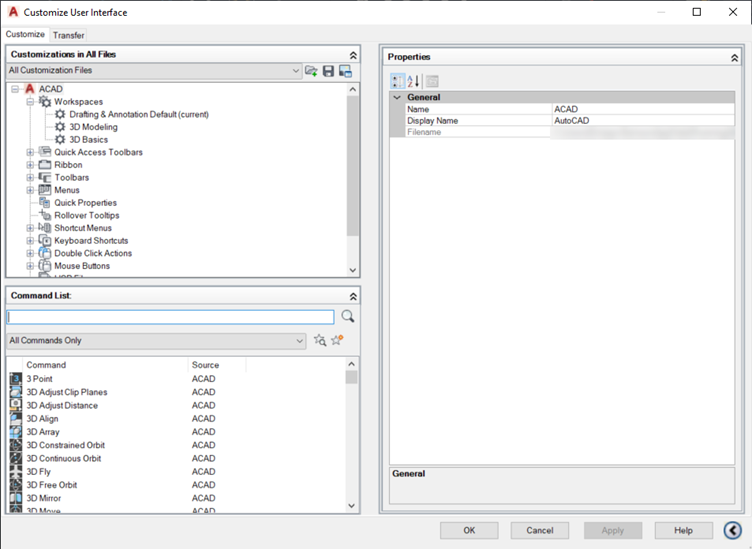Click the command list search field

coord(170,317)
